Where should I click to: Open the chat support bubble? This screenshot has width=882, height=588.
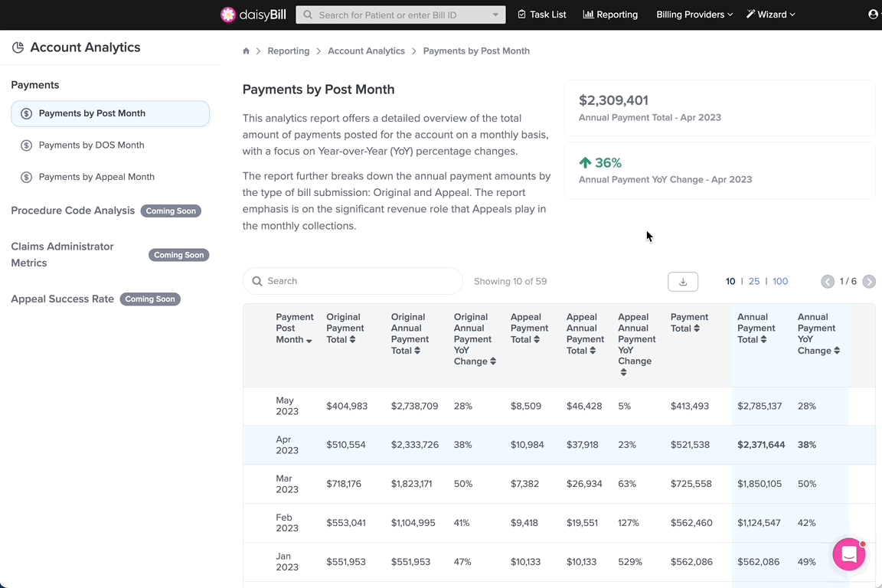849,554
